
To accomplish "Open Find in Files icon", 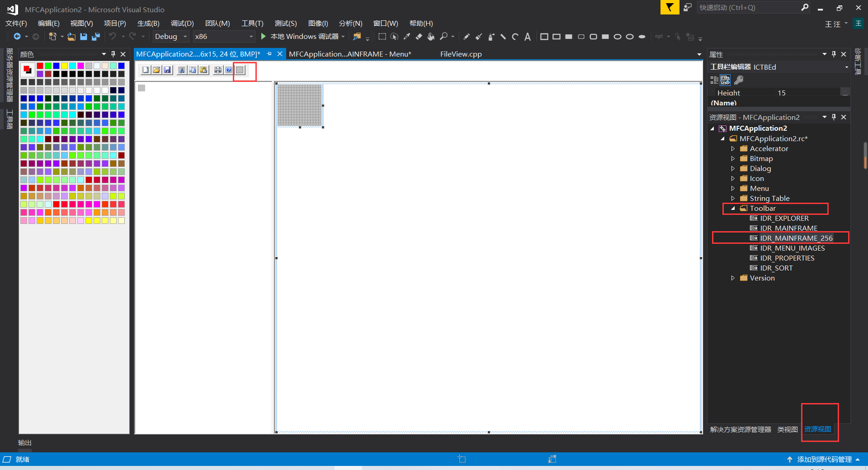I will click(357, 37).
